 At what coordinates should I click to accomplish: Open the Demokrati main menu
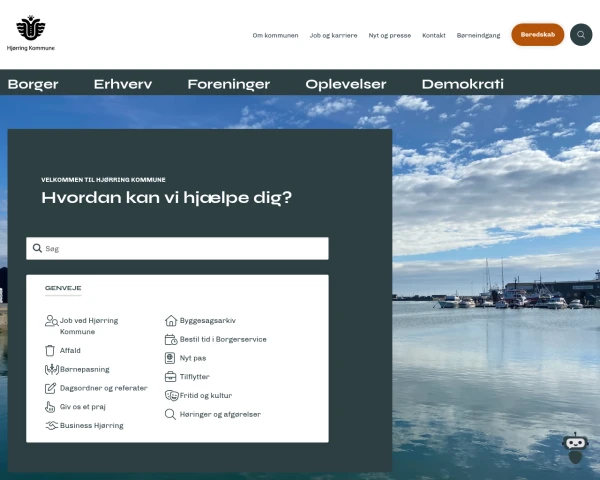coord(463,84)
